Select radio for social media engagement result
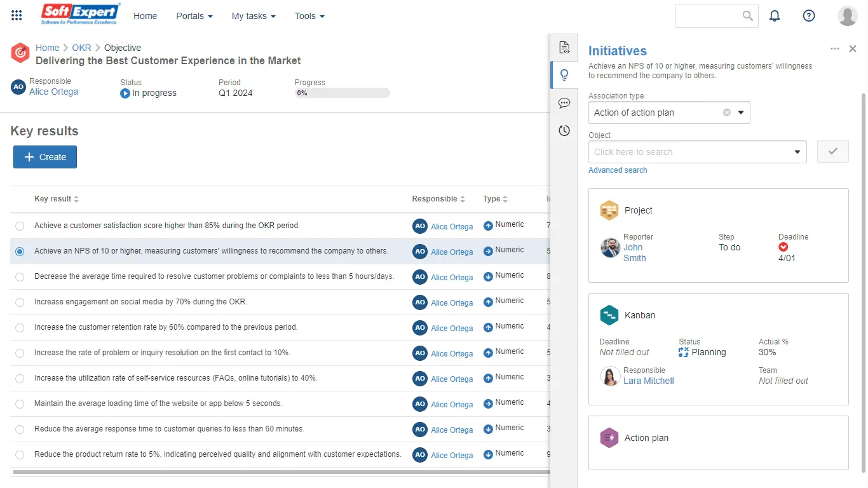The height and width of the screenshot is (488, 868). point(20,302)
